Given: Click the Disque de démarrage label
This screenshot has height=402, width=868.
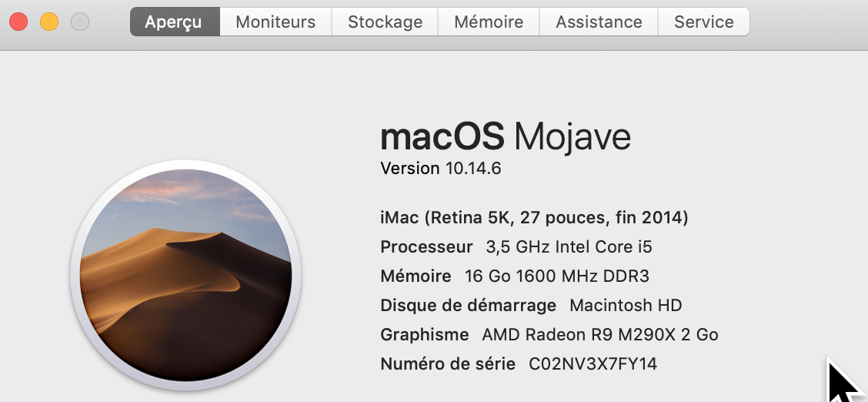Looking at the screenshot, I should coord(468,306).
